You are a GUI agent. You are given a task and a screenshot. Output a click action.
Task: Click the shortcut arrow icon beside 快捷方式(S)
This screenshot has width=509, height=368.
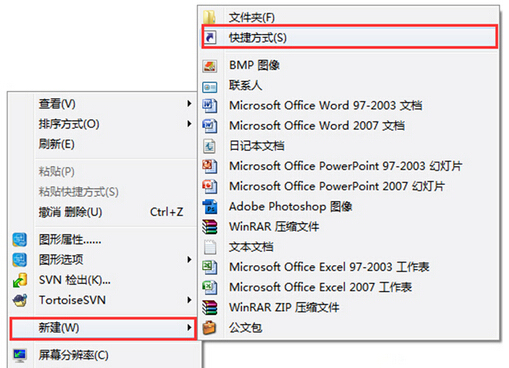[x=210, y=37]
